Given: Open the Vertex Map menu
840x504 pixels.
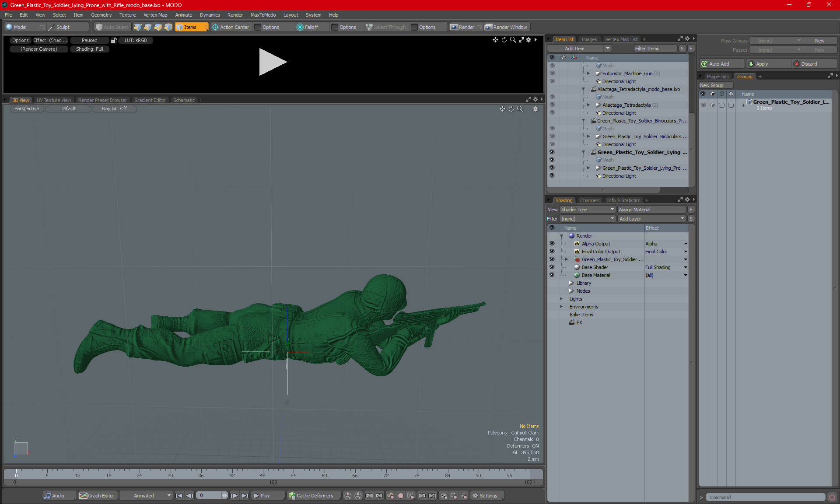Looking at the screenshot, I should [155, 15].
